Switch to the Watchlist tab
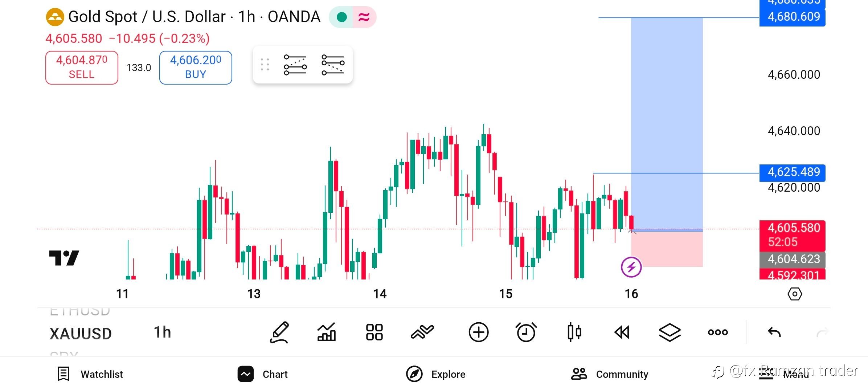 point(90,374)
